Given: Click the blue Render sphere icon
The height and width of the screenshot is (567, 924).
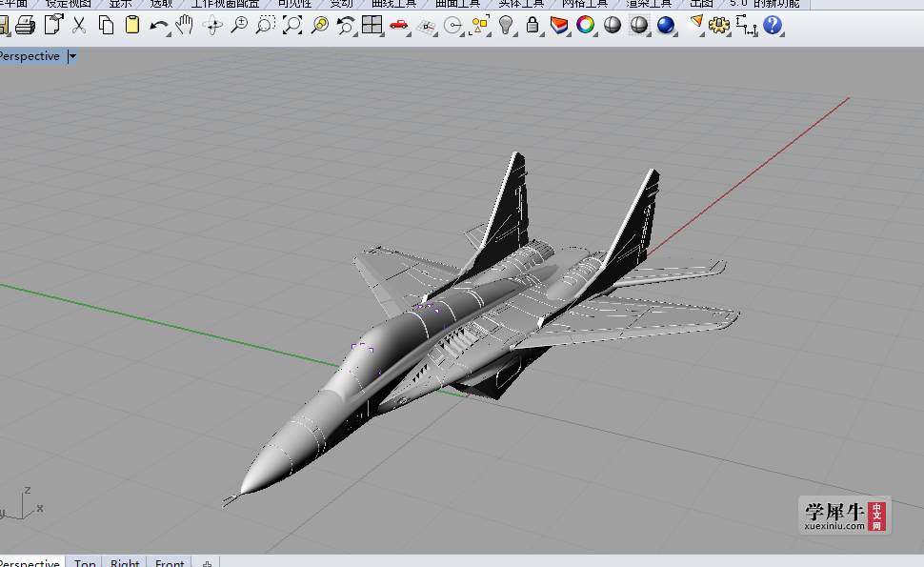Looking at the screenshot, I should point(666,26).
